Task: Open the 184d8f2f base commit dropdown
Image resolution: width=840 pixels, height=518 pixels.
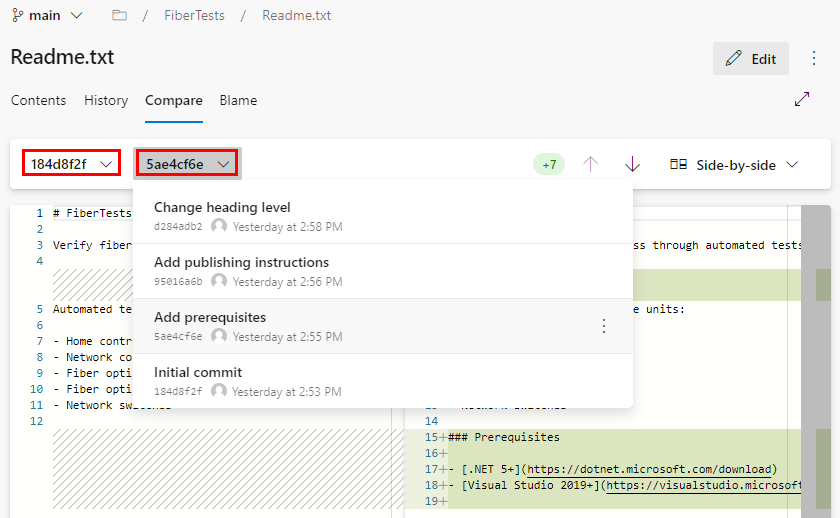Action: (71, 164)
